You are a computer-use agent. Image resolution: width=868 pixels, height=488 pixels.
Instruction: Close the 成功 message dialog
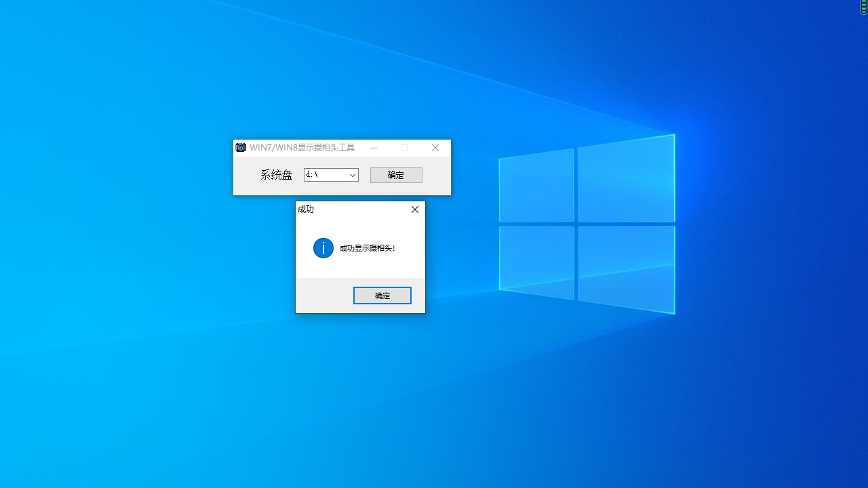click(415, 209)
